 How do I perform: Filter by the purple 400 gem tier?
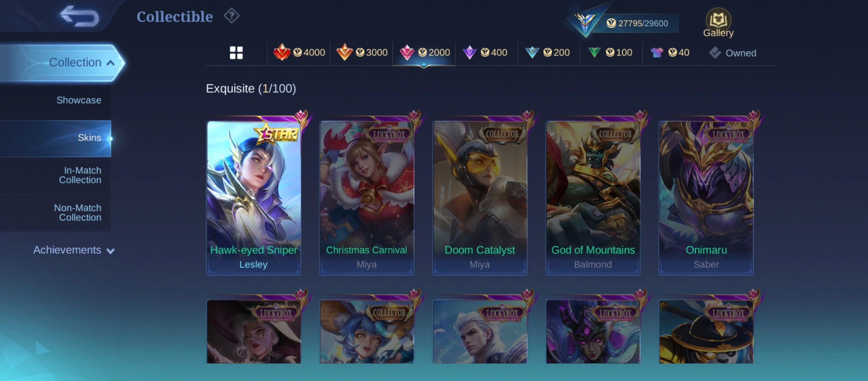click(x=485, y=53)
